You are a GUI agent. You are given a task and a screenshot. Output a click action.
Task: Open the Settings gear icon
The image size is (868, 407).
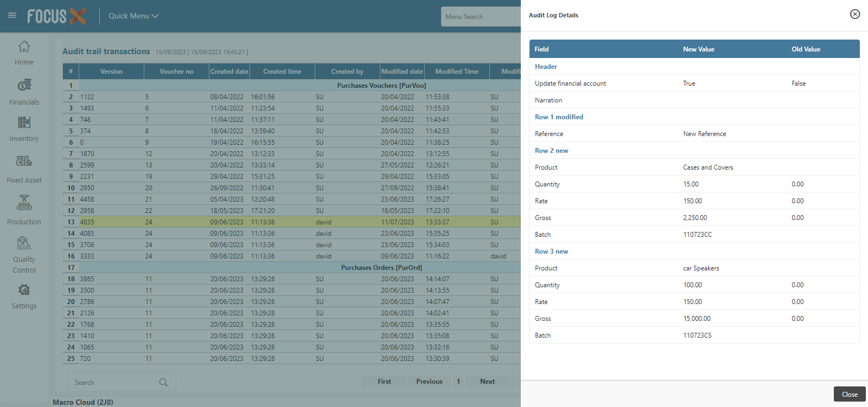point(24,290)
